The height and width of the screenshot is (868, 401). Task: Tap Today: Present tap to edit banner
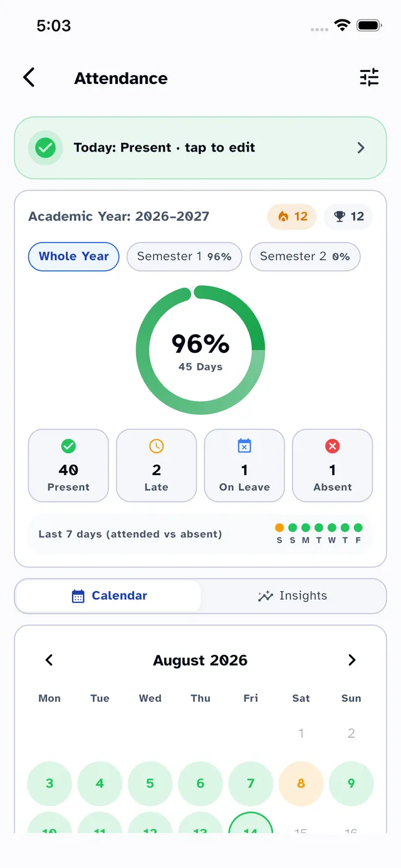[x=200, y=148]
